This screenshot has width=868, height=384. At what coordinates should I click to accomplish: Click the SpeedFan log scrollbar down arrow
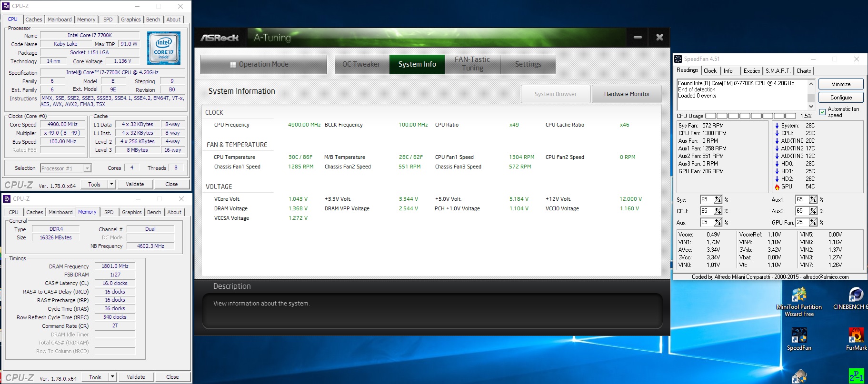811,107
